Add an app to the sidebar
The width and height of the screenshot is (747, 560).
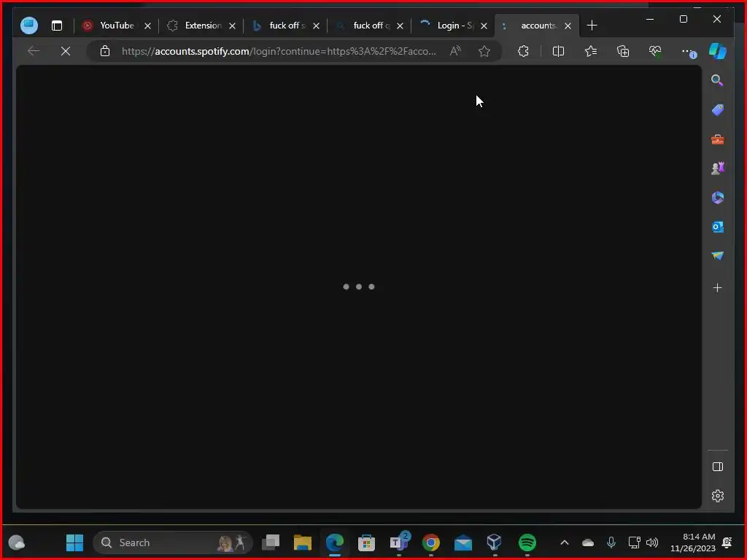718,287
